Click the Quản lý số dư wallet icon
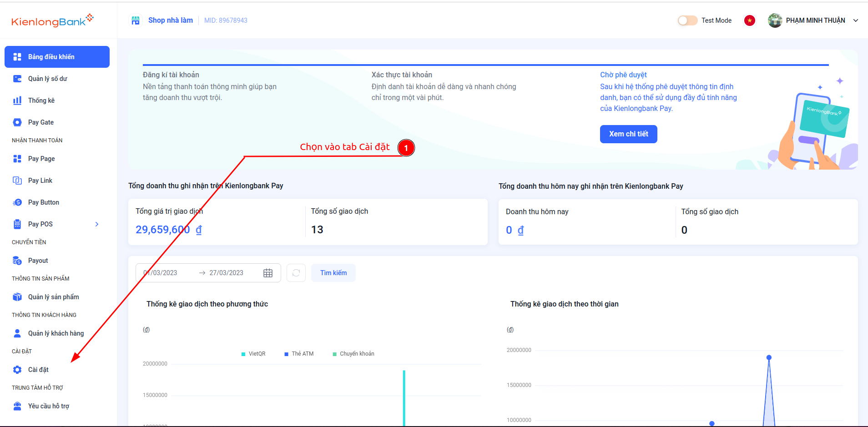The height and width of the screenshot is (427, 868). point(17,79)
